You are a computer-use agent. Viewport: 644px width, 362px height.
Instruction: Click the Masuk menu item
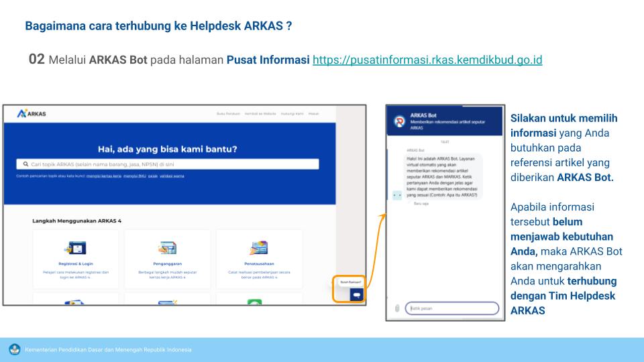(x=313, y=114)
